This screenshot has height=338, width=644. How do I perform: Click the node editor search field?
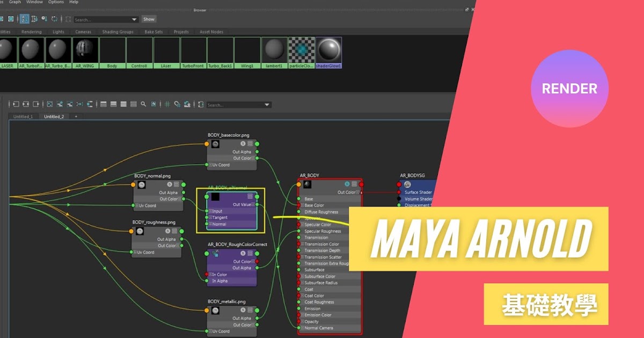239,105
